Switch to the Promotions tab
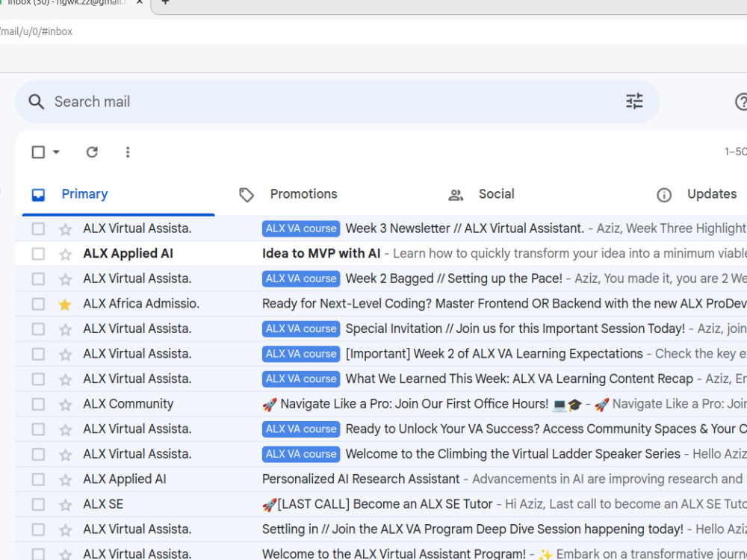 pyautogui.click(x=303, y=194)
